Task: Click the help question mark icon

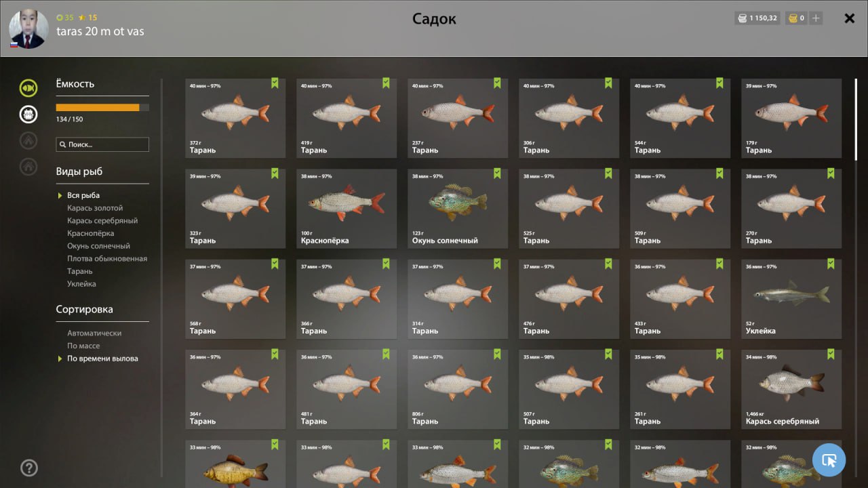Action: (29, 468)
